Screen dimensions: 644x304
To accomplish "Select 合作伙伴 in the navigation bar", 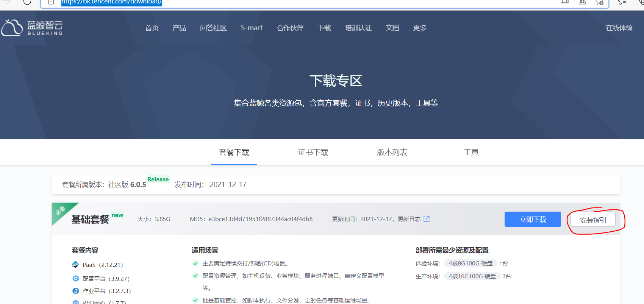I will [x=290, y=28].
